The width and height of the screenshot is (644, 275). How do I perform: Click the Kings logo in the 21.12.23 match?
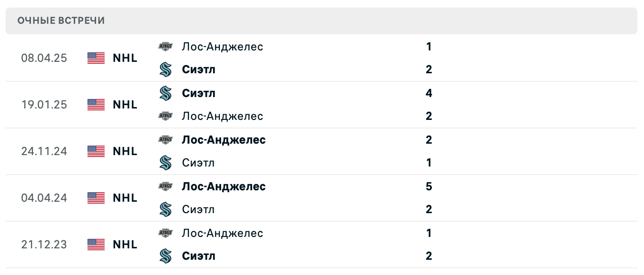pyautogui.click(x=165, y=233)
